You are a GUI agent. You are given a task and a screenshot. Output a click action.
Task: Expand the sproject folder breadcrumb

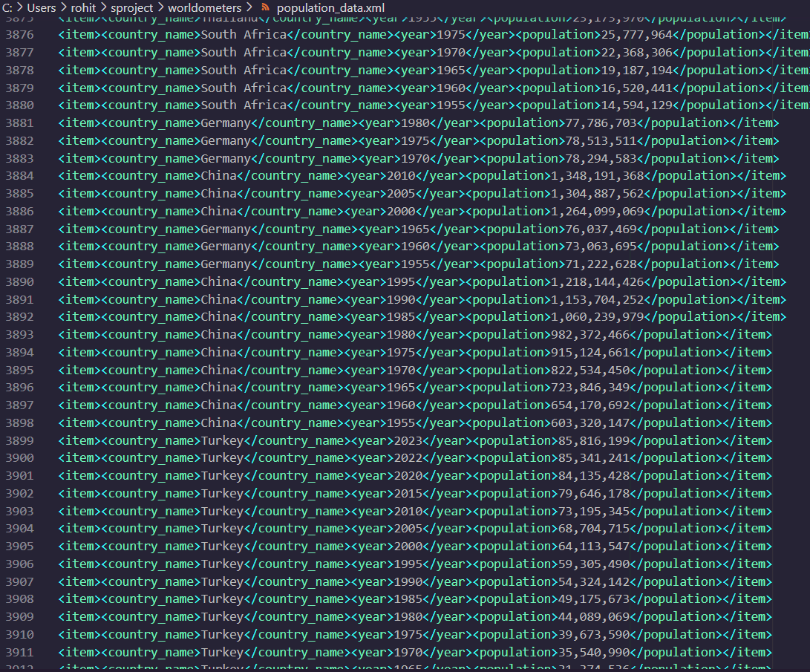[132, 7]
